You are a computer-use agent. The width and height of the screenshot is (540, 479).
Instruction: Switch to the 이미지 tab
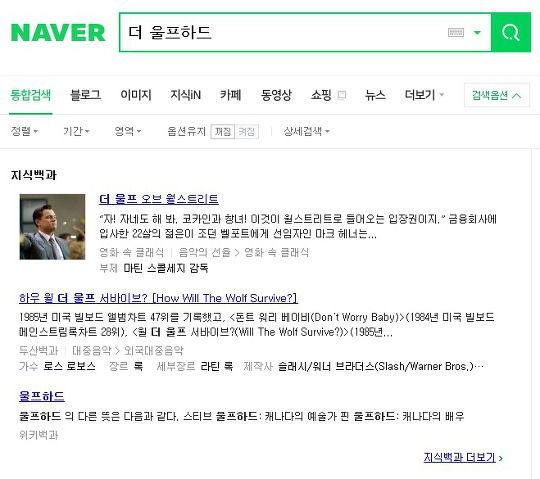click(x=136, y=95)
